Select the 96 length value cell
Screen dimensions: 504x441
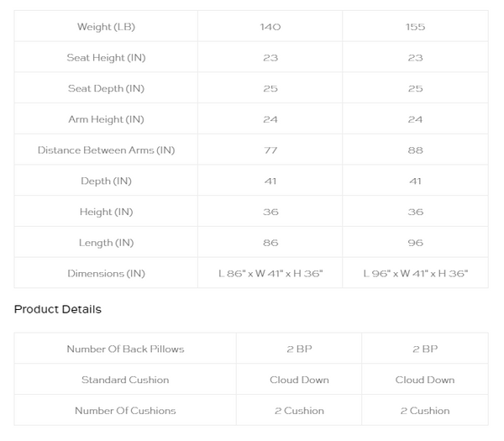point(415,243)
